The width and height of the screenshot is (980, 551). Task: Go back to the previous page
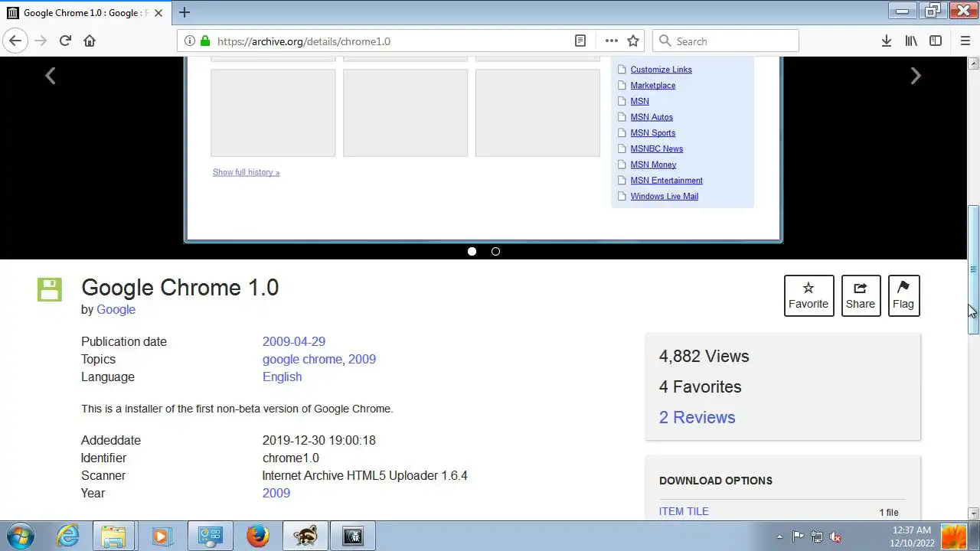pyautogui.click(x=15, y=41)
